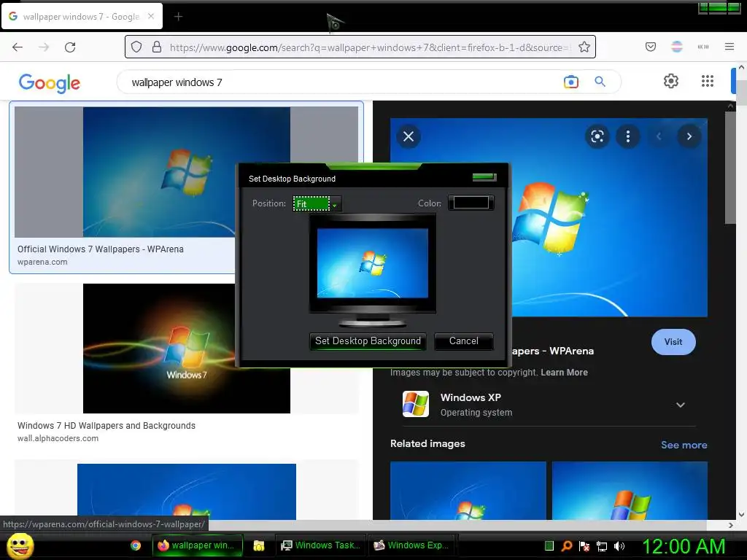Cancel the Set Desktop Background dialog
The width and height of the screenshot is (747, 560).
(463, 341)
